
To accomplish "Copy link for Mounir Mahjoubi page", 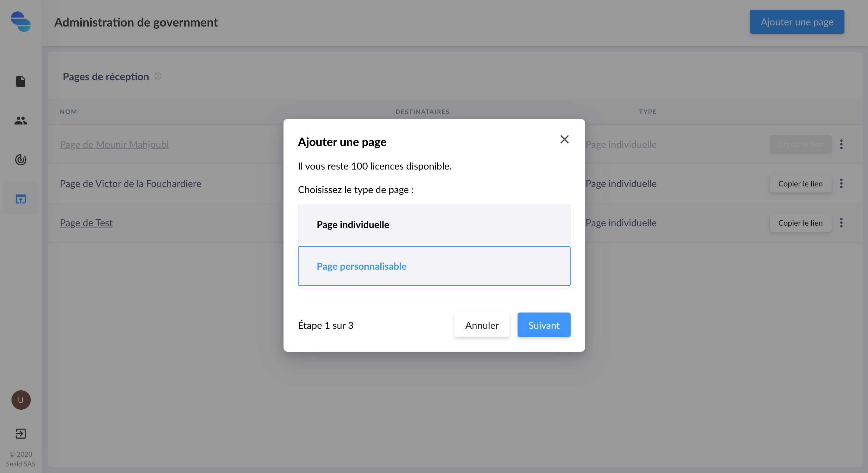I will 800,144.
